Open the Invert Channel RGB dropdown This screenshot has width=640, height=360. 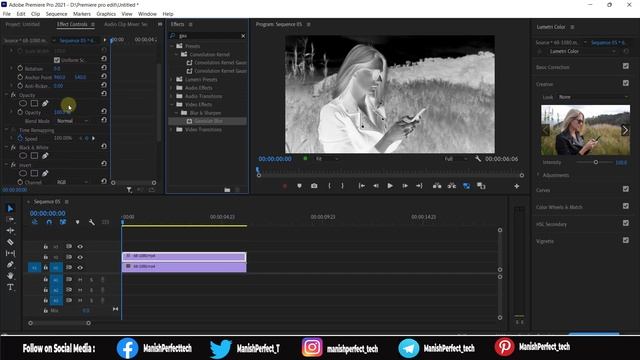(x=72, y=182)
